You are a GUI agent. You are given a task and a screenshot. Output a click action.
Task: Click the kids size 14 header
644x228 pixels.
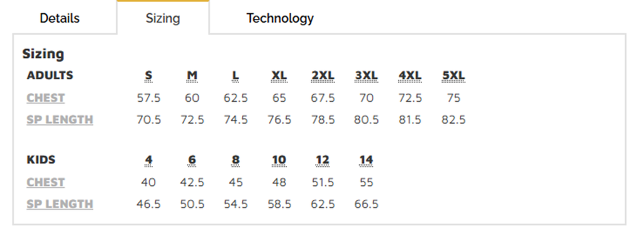click(367, 160)
